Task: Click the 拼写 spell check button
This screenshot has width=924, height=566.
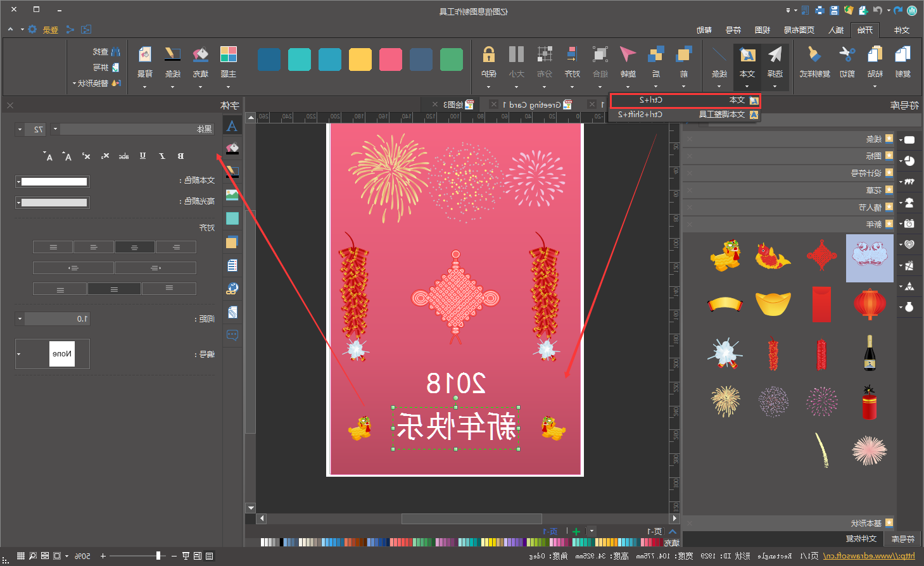Action: [106, 67]
